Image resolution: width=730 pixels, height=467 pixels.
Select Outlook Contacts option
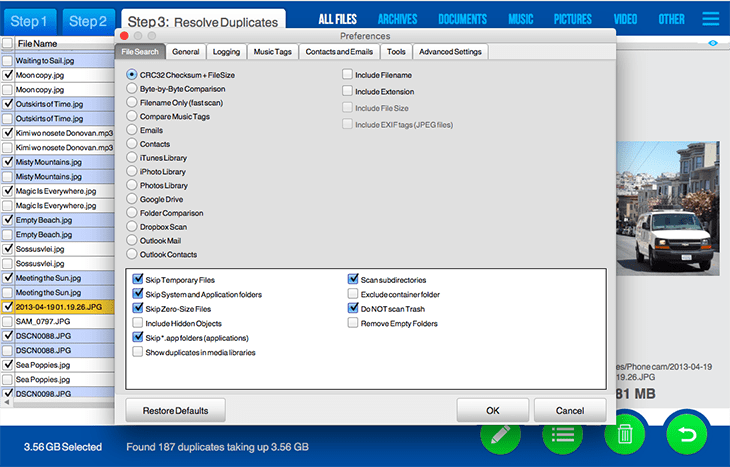(132, 254)
